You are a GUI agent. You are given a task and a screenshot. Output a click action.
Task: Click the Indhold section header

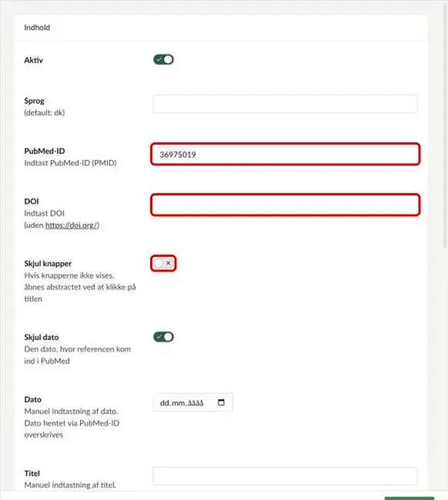[37, 28]
